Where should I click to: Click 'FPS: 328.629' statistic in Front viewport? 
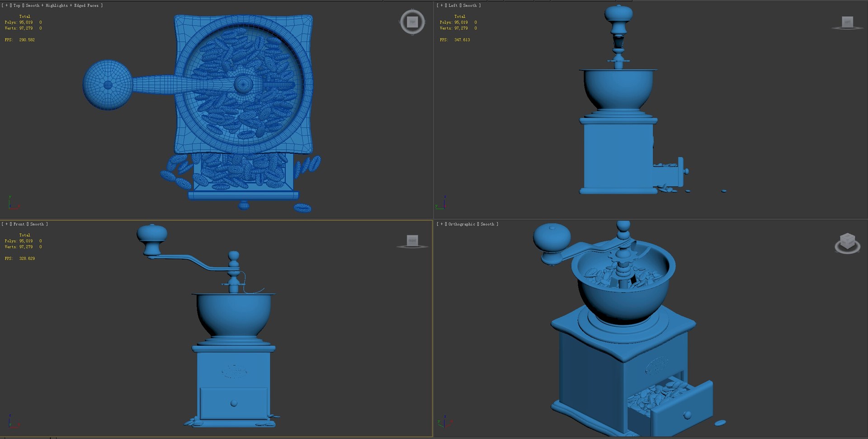coord(20,259)
